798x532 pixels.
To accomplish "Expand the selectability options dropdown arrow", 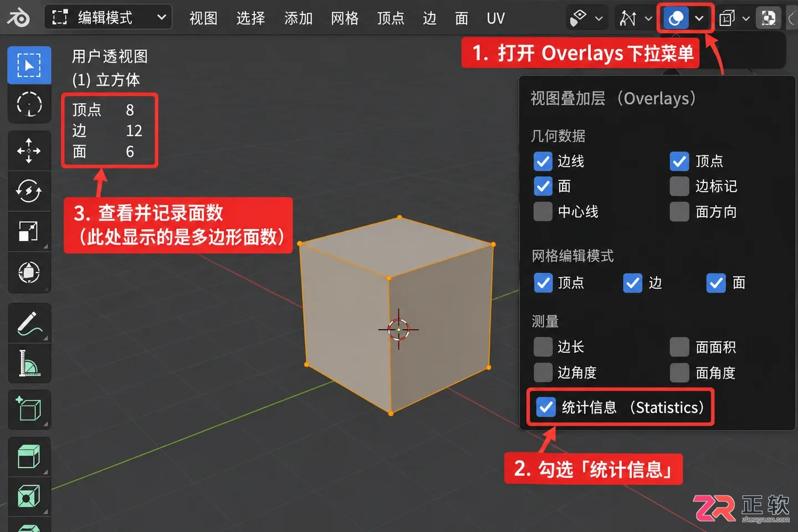I will click(x=599, y=18).
